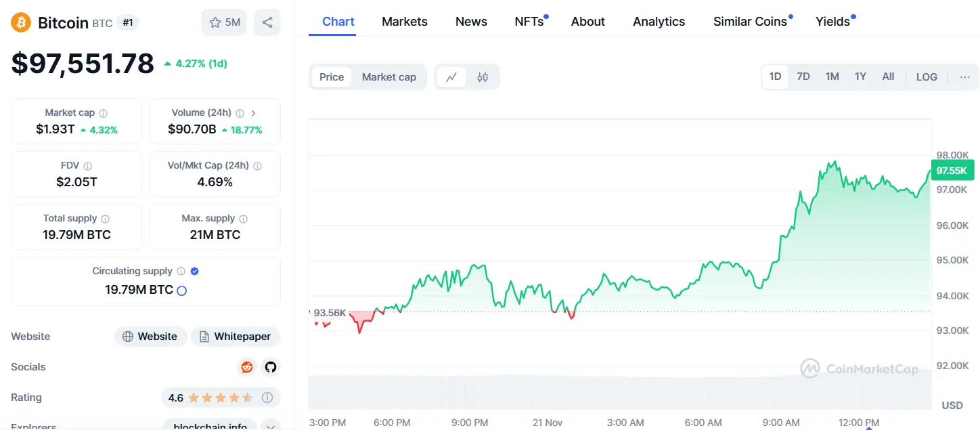Image resolution: width=980 pixels, height=430 pixels.
Task: Set chart range to All
Action: 888,77
